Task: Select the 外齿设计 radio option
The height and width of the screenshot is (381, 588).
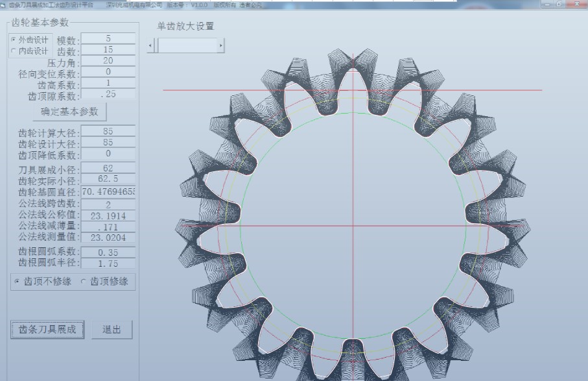Action: [x=30, y=40]
